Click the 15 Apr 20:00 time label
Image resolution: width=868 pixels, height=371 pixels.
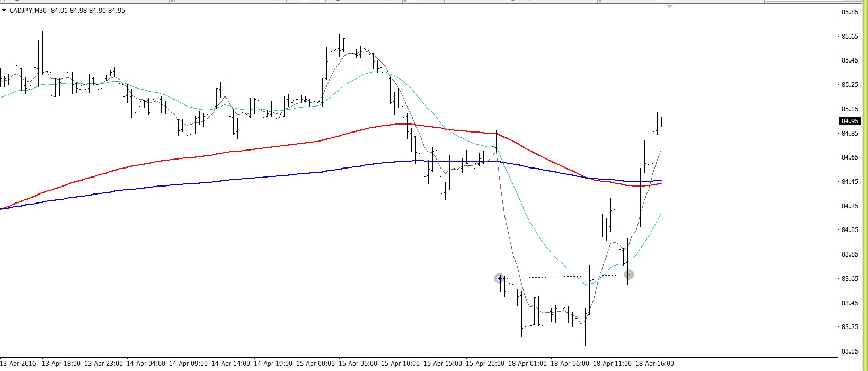coord(485,364)
